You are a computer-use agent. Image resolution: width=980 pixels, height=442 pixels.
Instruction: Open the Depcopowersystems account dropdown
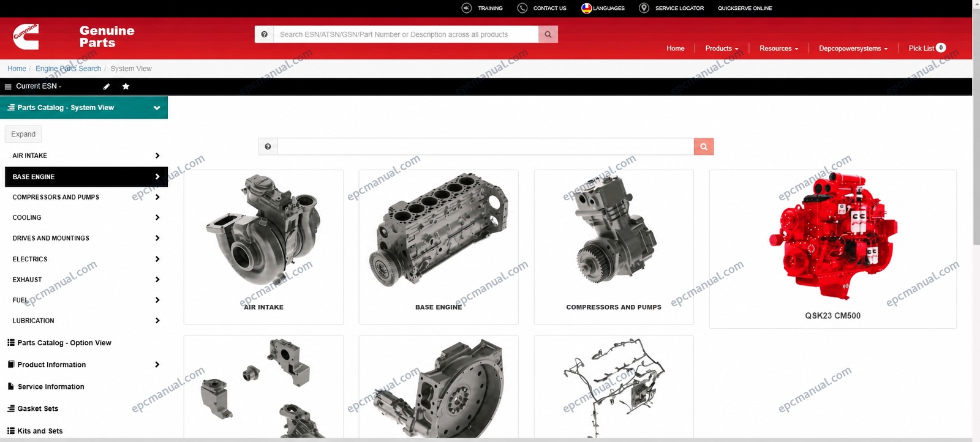853,48
